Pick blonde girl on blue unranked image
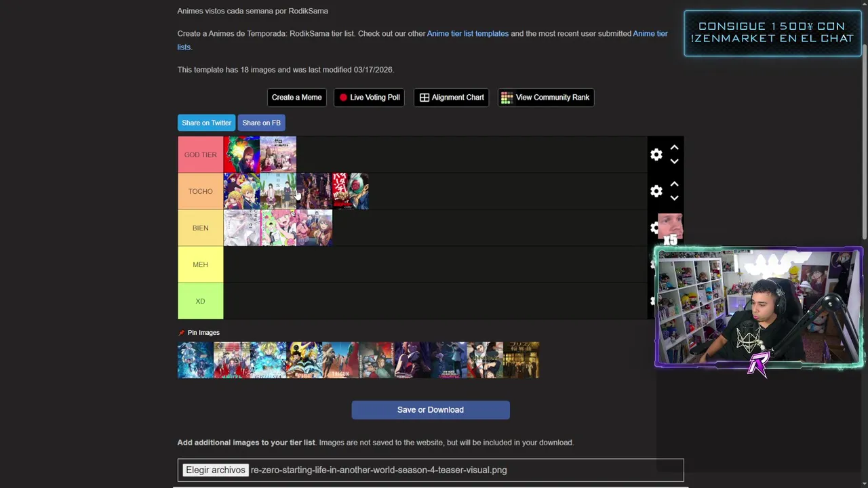This screenshot has width=868, height=488. pyautogui.click(x=268, y=360)
